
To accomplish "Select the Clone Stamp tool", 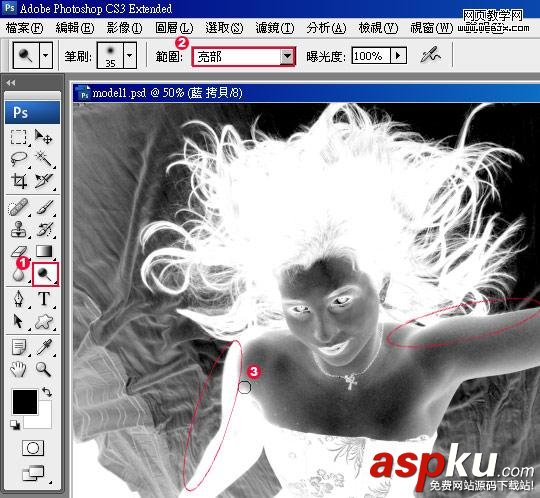I will tap(19, 229).
